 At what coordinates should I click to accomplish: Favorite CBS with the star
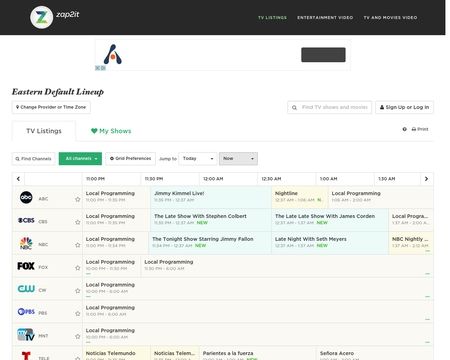click(x=78, y=222)
